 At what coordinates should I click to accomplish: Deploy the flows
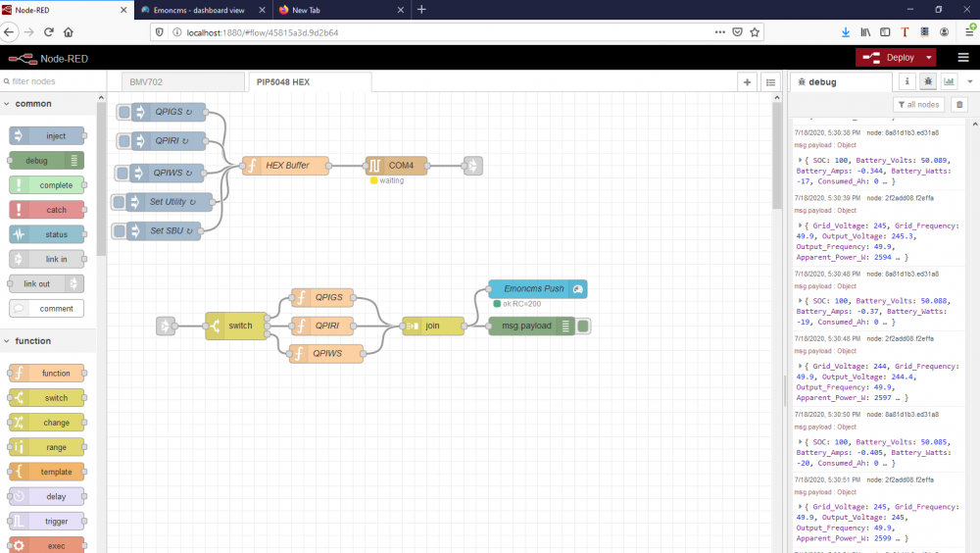tap(889, 58)
